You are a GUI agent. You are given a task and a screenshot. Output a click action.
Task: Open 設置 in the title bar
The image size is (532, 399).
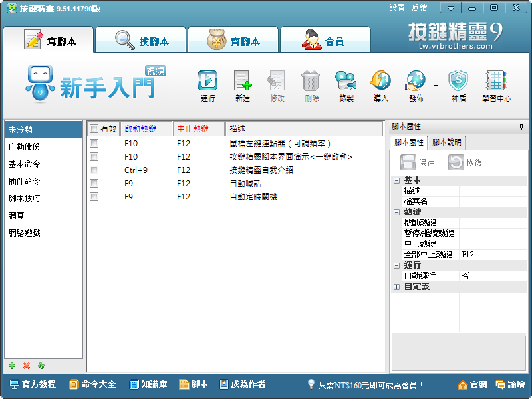pos(397,8)
